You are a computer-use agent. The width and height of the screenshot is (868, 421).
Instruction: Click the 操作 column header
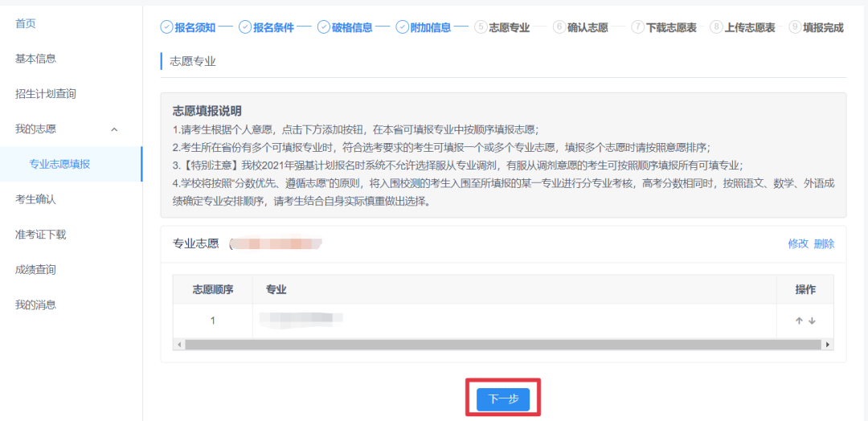pyautogui.click(x=805, y=289)
